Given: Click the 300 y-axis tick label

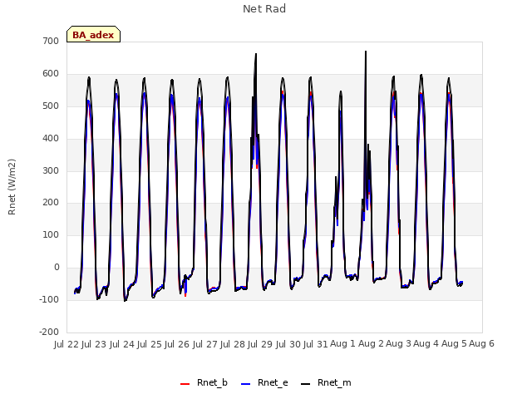Looking at the screenshot, I should pos(51,170).
